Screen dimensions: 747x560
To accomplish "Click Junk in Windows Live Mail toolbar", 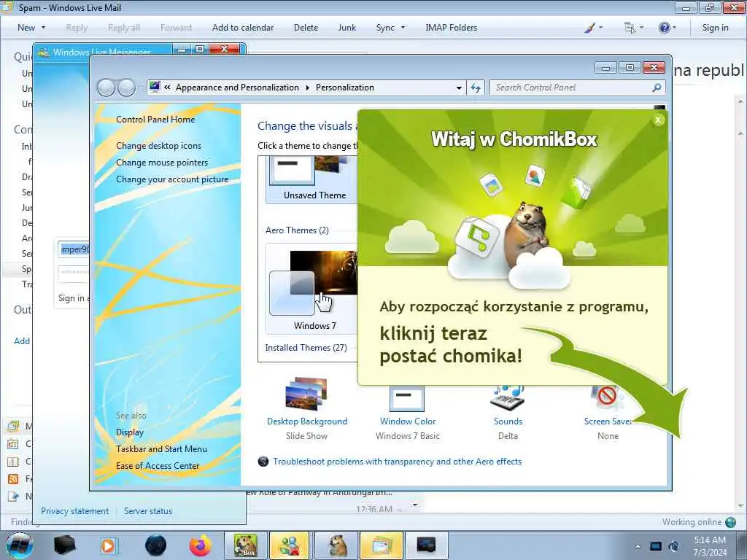I will (x=347, y=28).
